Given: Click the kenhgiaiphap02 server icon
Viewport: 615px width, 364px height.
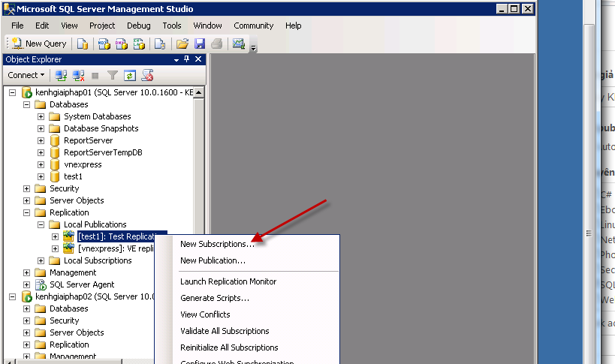Looking at the screenshot, I should pyautogui.click(x=27, y=296).
